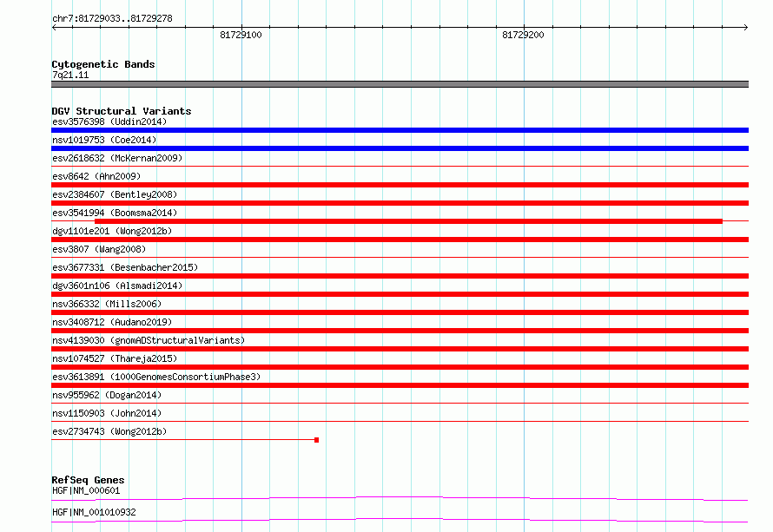The image size is (773, 532).
Task: Click the blue bar for esv3576398
Action: click(x=400, y=130)
